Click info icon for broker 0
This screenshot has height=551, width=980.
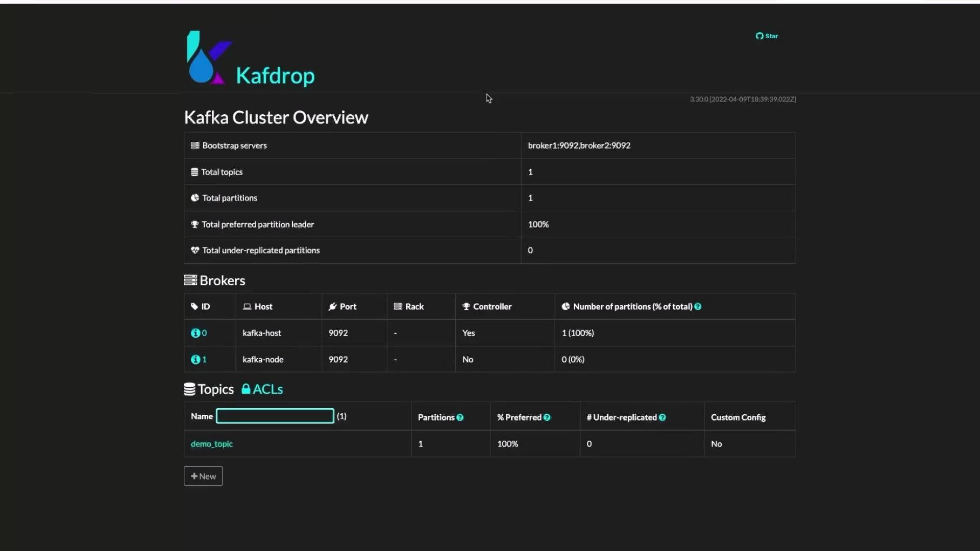pyautogui.click(x=195, y=333)
